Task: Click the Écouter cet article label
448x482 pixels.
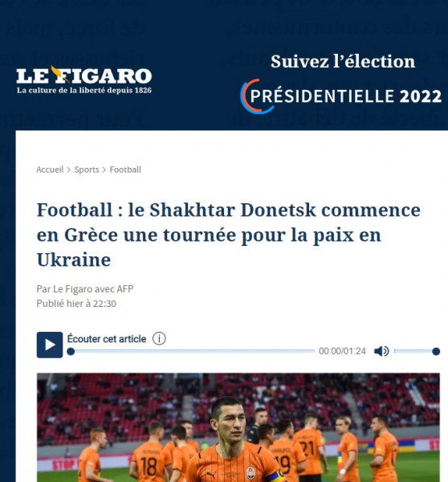Action: click(107, 339)
